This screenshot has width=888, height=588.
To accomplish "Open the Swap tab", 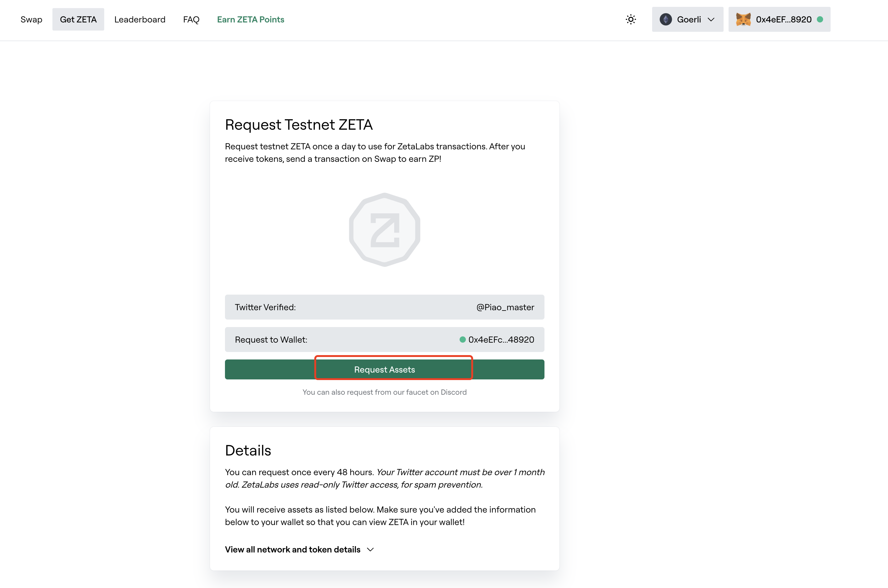I will pyautogui.click(x=32, y=20).
